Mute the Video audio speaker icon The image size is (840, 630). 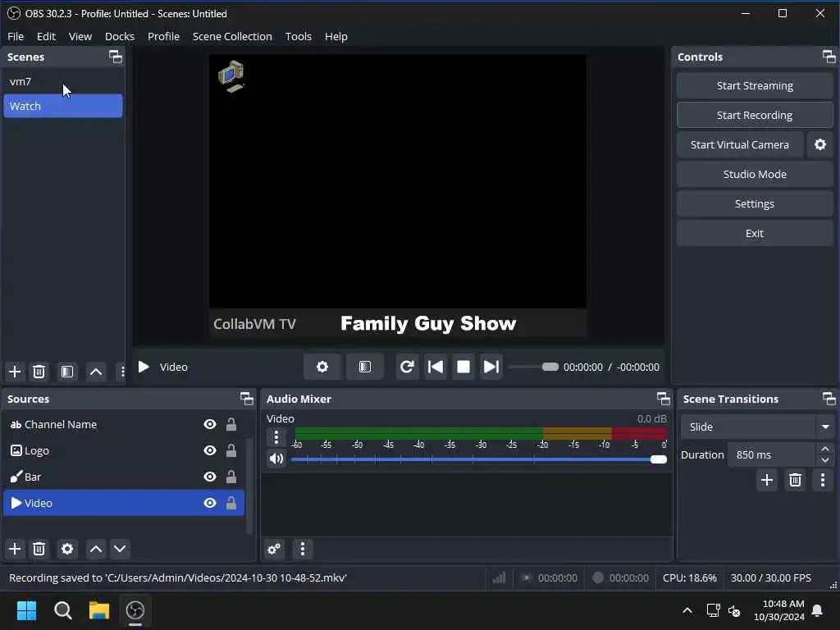point(276,459)
